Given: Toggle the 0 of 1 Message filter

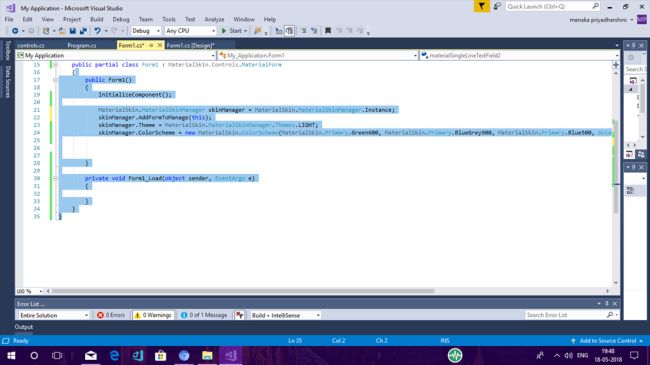Looking at the screenshot, I should click(x=204, y=315).
